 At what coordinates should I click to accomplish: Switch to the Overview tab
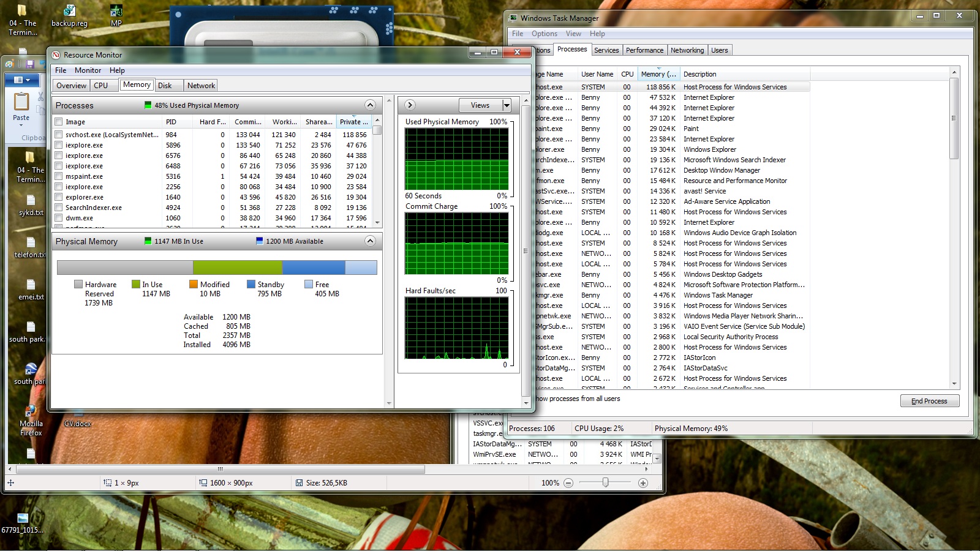[x=72, y=86]
